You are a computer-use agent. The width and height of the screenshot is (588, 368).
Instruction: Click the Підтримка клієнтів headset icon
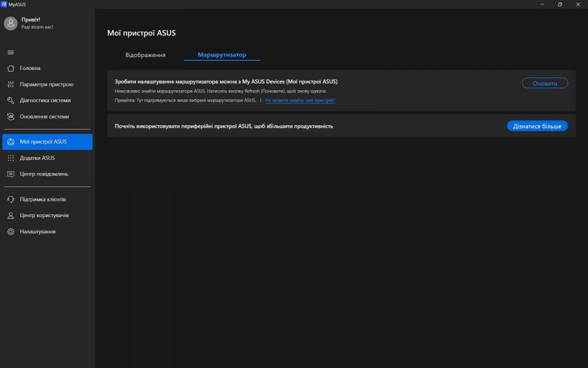(10, 199)
